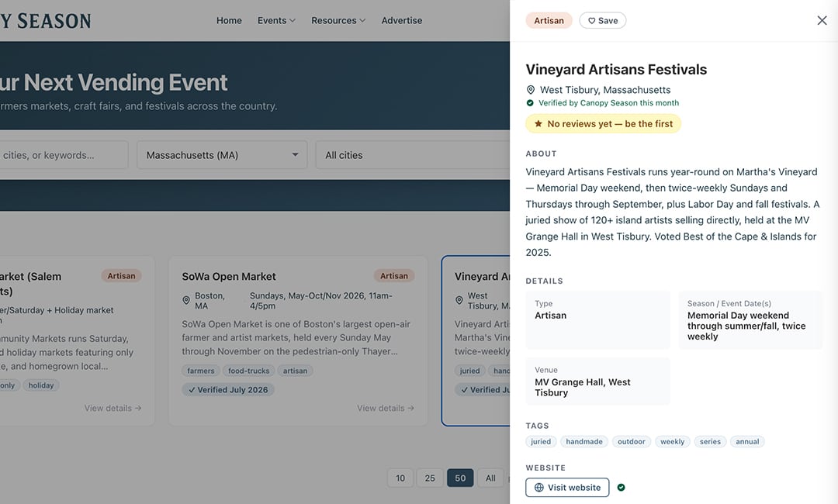The height and width of the screenshot is (504, 838).
Task: Click the location pin on the Vineyard card
Action: coord(459,300)
